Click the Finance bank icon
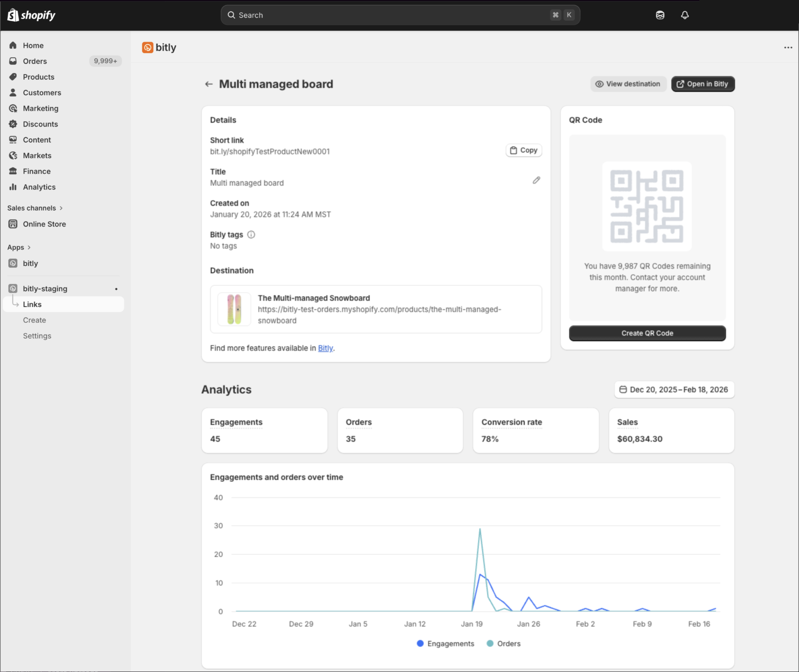Image resolution: width=799 pixels, height=672 pixels. tap(13, 171)
